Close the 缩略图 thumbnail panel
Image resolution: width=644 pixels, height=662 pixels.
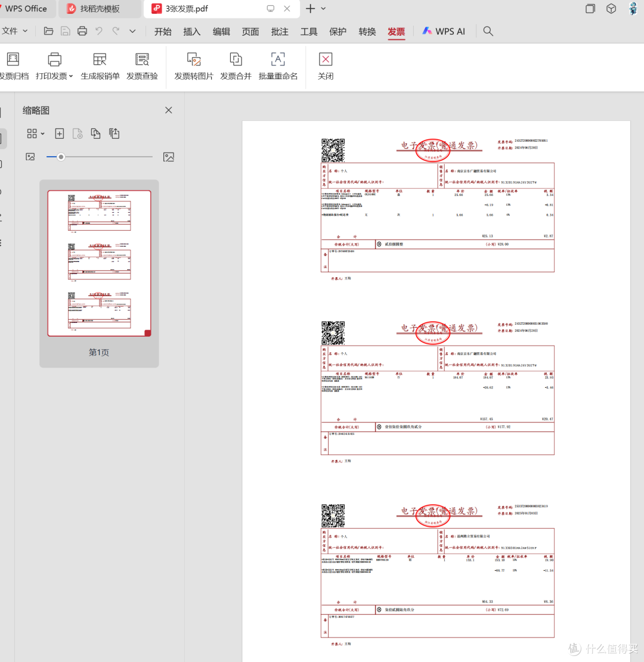pos(169,110)
